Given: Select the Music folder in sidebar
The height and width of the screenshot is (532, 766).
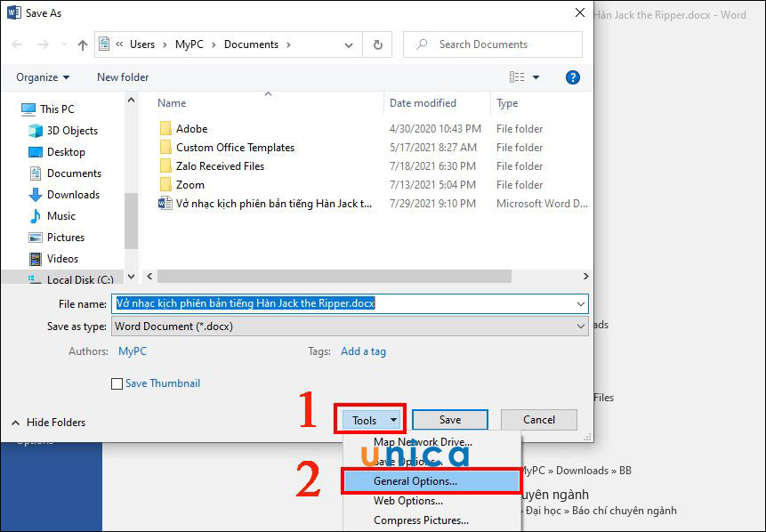Looking at the screenshot, I should [x=61, y=216].
